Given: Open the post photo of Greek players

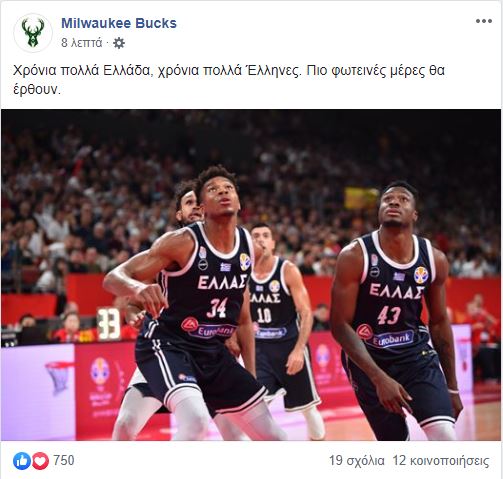Looking at the screenshot, I should 251,275.
